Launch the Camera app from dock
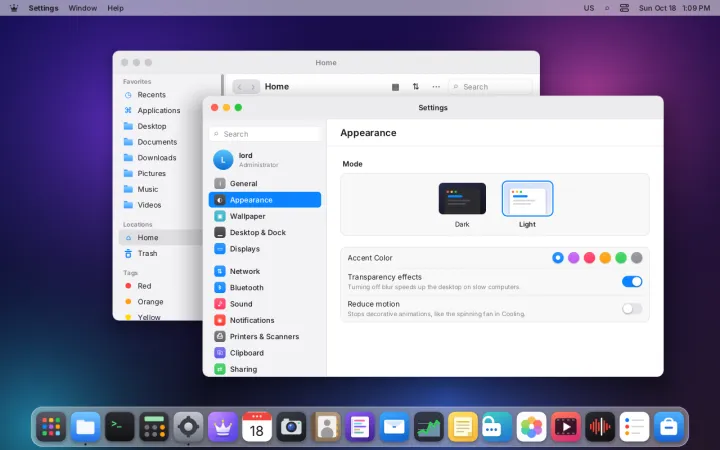 pos(291,427)
